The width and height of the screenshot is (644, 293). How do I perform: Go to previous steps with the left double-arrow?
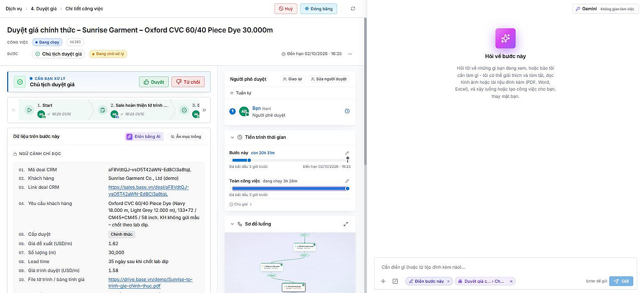14,110
